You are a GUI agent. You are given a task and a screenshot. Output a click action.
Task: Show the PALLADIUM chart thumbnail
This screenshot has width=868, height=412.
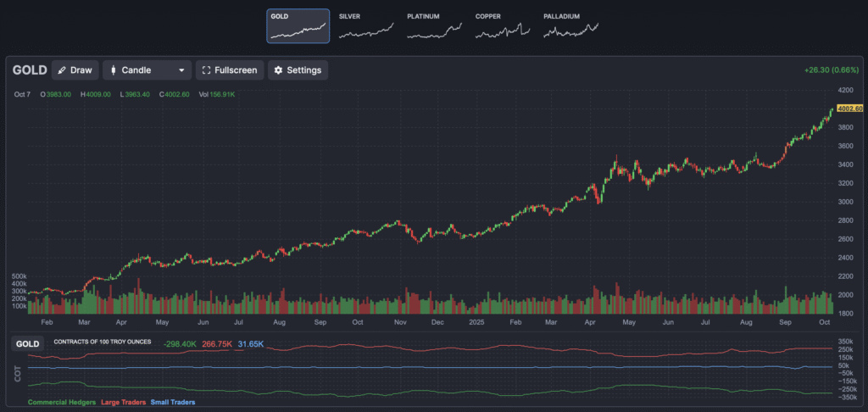tap(571, 25)
